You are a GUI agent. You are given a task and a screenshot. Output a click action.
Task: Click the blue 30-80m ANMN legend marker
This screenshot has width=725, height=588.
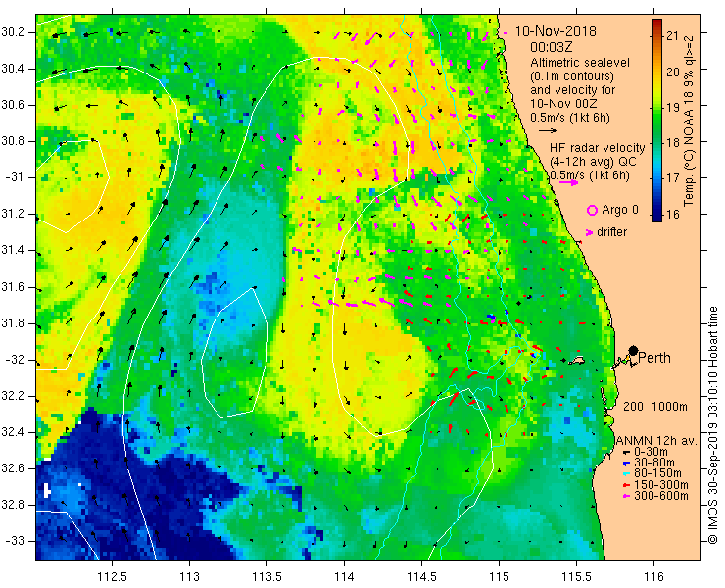coord(626,464)
